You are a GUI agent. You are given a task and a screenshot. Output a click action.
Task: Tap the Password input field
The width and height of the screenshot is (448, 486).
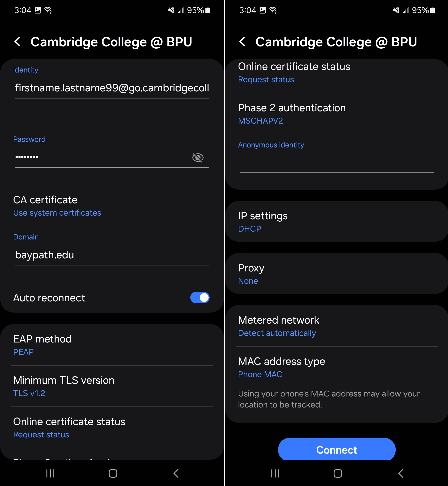pos(102,157)
